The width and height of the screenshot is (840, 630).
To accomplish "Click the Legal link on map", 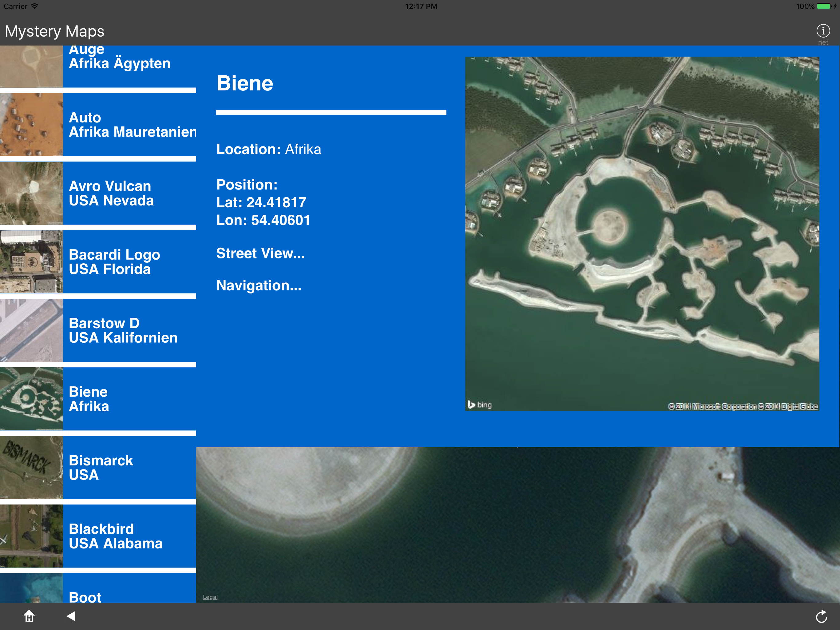I will (x=210, y=597).
